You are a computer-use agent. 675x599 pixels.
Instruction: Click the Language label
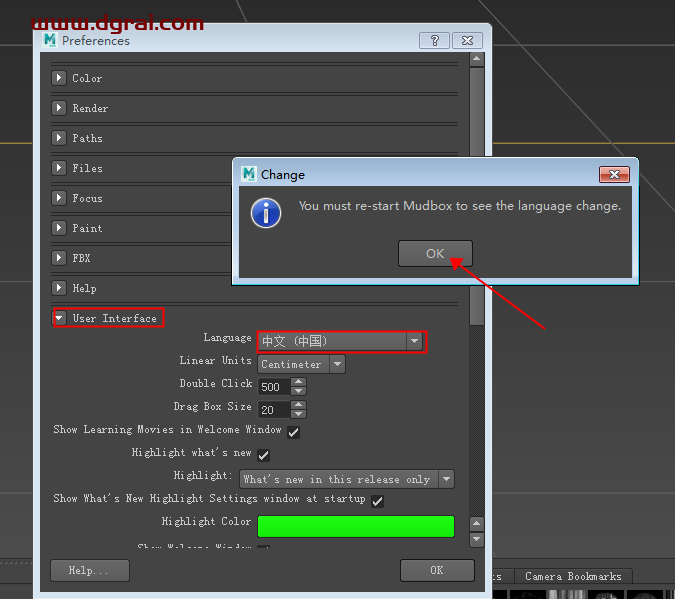tap(228, 338)
